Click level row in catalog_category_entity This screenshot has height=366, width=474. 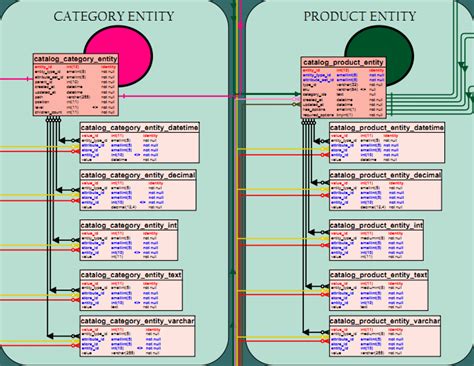(x=76, y=107)
